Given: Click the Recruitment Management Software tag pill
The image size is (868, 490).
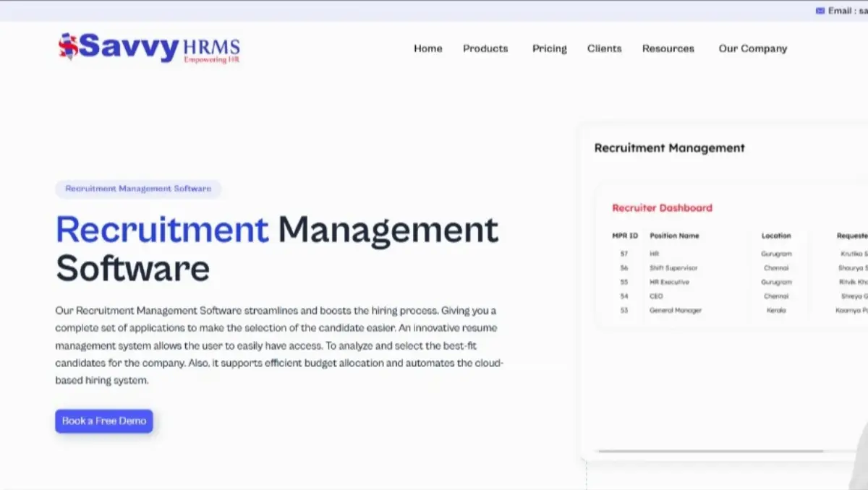Looking at the screenshot, I should click(138, 189).
